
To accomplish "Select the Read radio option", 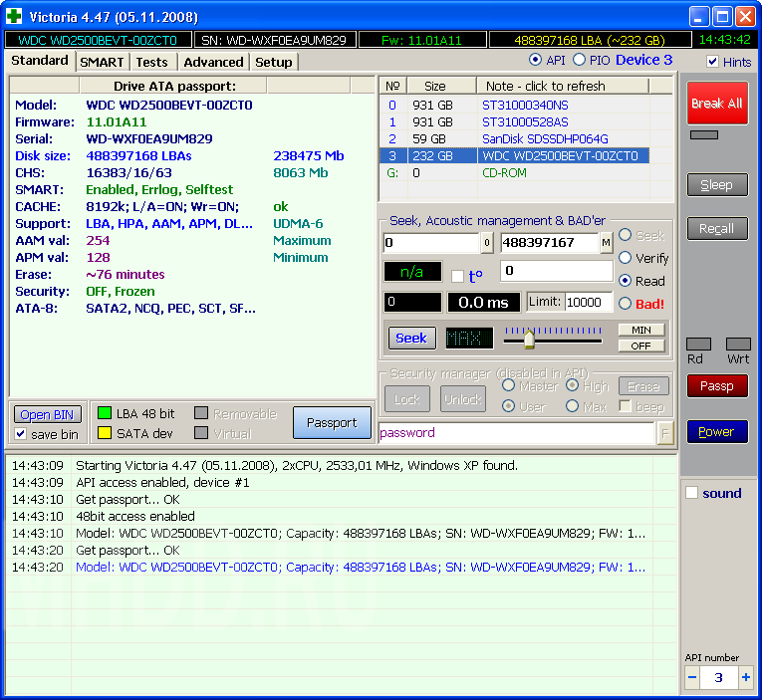I will (625, 281).
